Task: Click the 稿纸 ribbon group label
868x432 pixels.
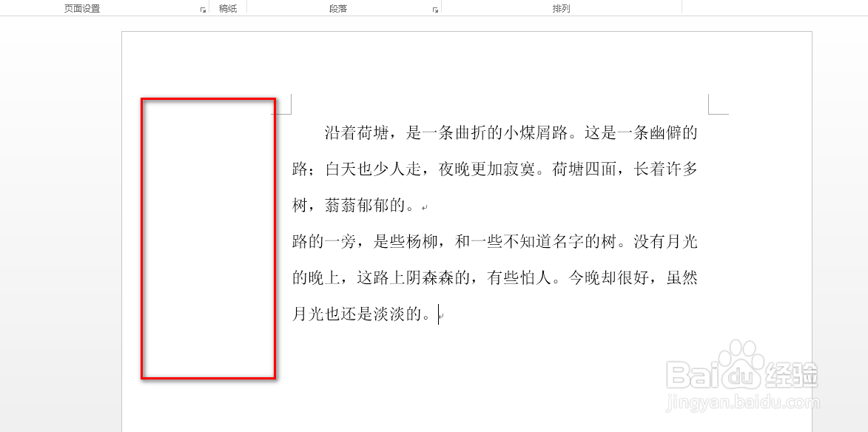Action: pos(228,8)
